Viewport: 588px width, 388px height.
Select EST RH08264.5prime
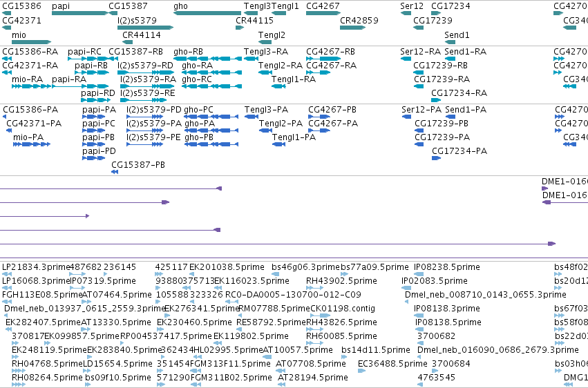click(19, 385)
